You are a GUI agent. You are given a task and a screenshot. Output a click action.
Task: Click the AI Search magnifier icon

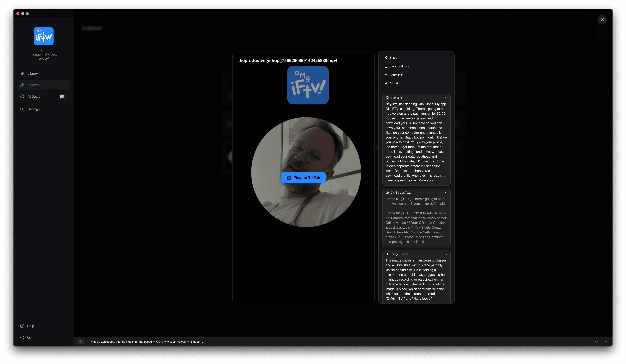(22, 96)
